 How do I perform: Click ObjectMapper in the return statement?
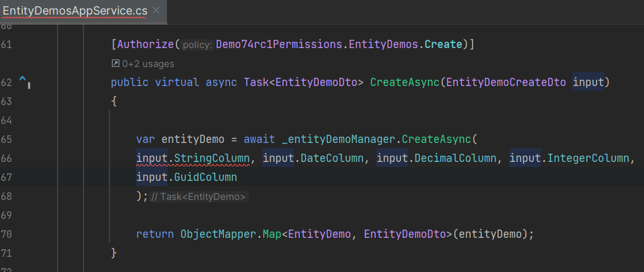coord(219,234)
